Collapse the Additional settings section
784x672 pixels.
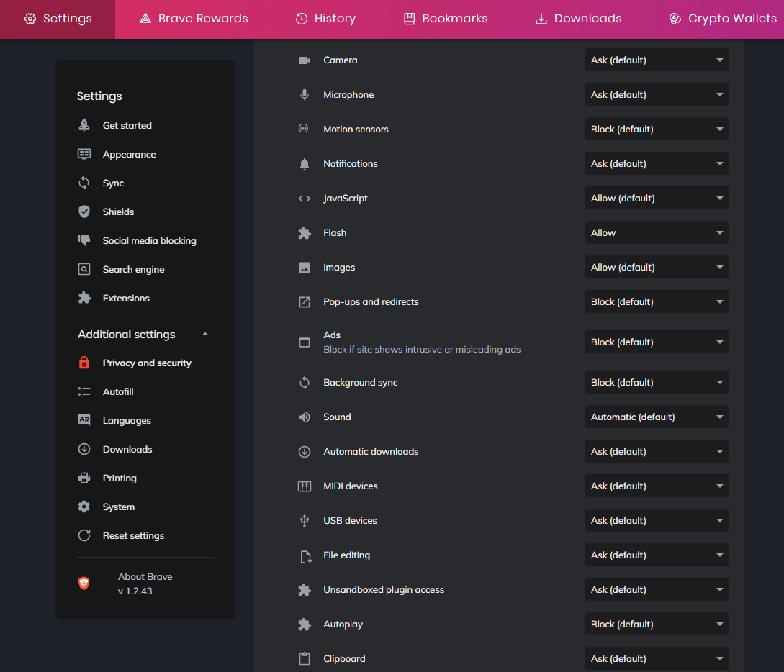(205, 335)
